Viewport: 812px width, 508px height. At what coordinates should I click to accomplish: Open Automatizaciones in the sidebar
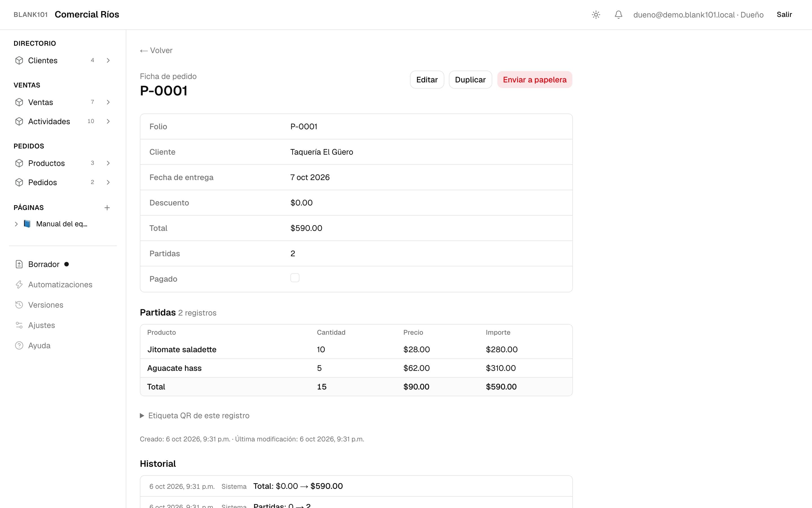click(60, 284)
